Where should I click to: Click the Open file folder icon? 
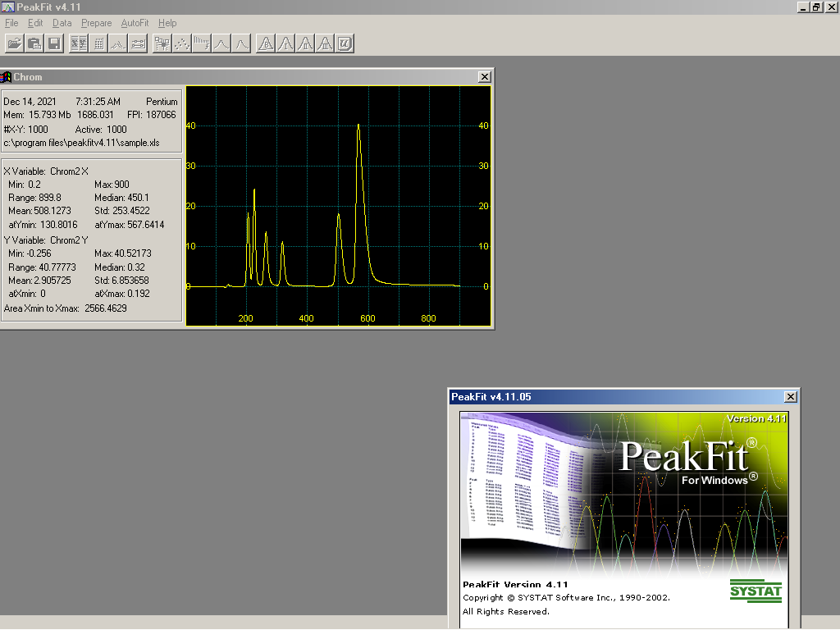(x=14, y=43)
